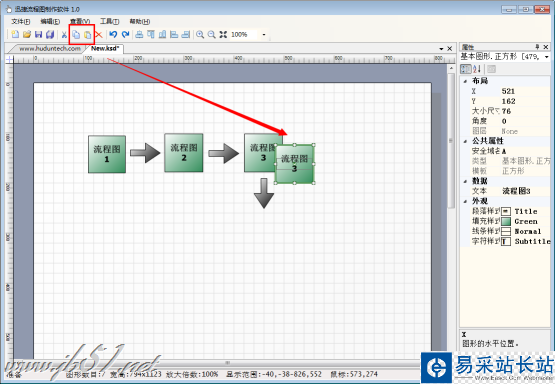Click the vertical canvas scrollbar
The image size is (555, 384).
451,140
